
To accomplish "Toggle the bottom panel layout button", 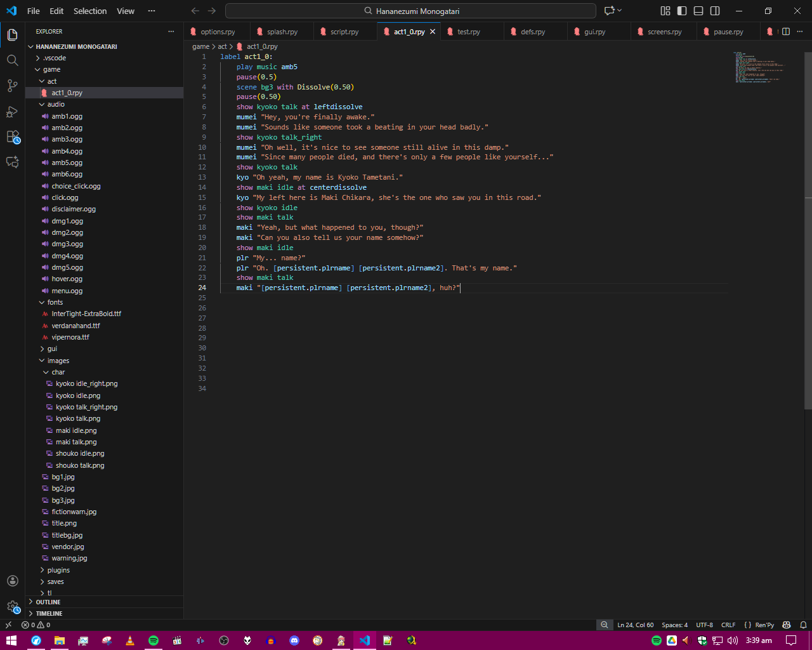I will coord(698,11).
